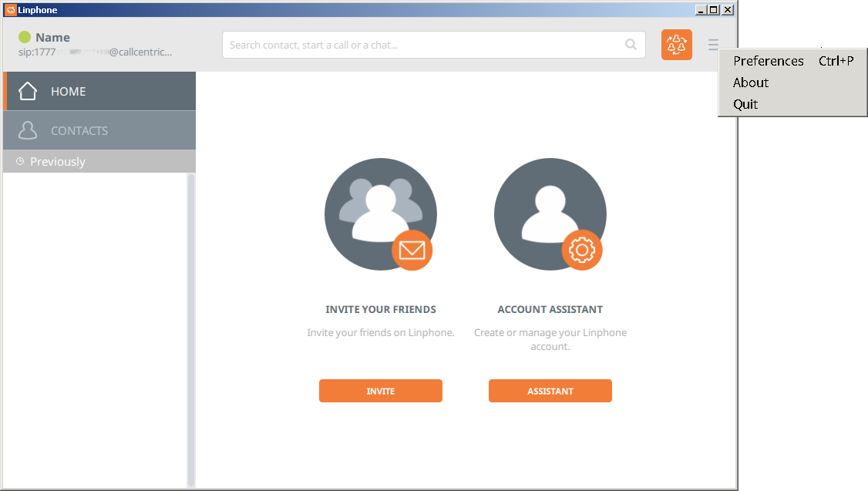Maximize the Linphone window
This screenshot has height=491, width=868.
tap(714, 10)
